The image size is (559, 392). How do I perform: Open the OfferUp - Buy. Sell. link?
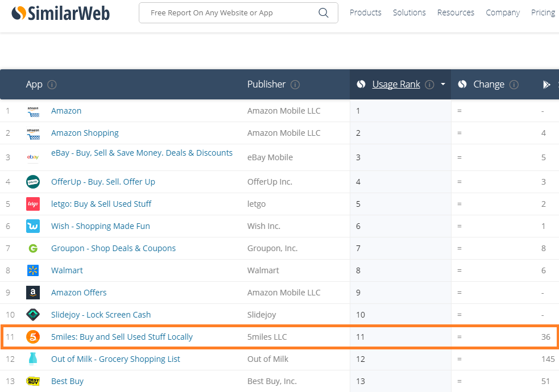[103, 182]
